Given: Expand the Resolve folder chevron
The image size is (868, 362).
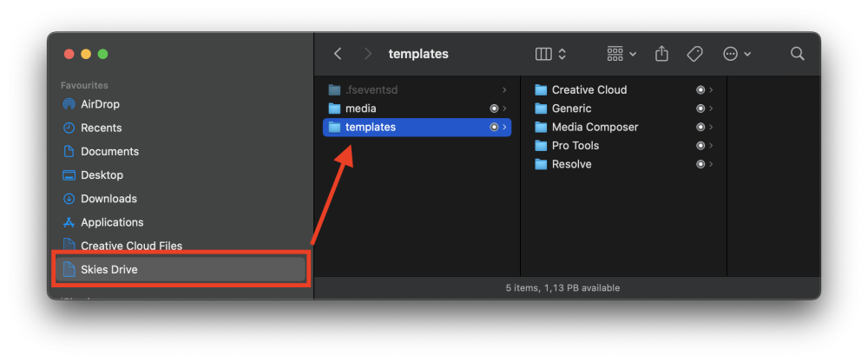Looking at the screenshot, I should [711, 164].
